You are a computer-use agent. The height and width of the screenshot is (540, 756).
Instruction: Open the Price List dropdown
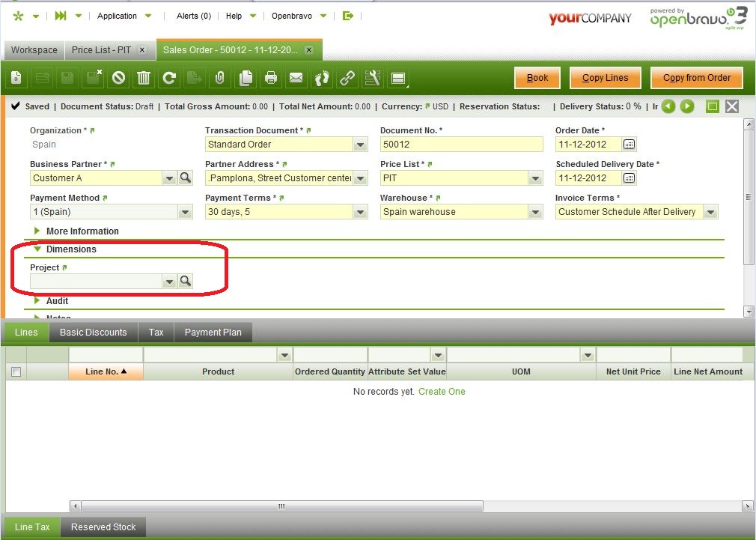point(535,178)
